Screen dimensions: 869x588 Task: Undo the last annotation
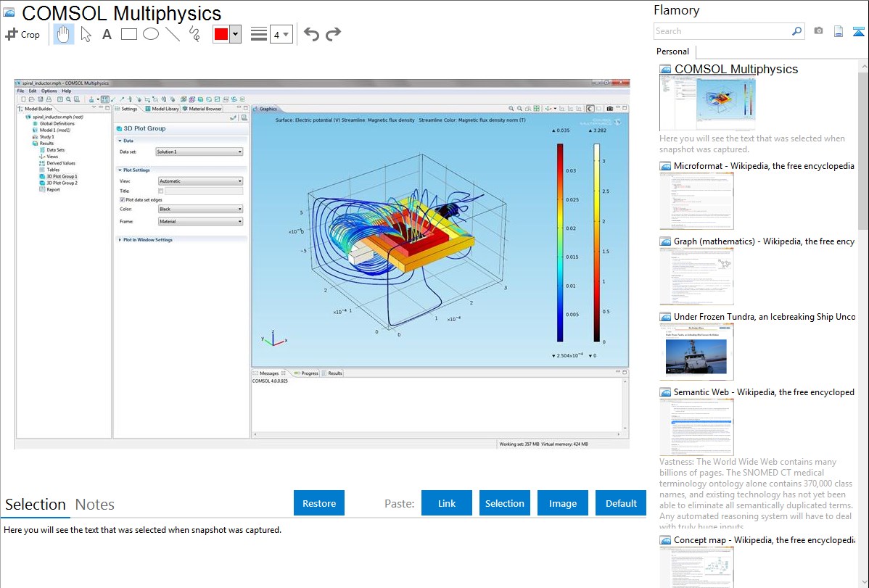[311, 34]
